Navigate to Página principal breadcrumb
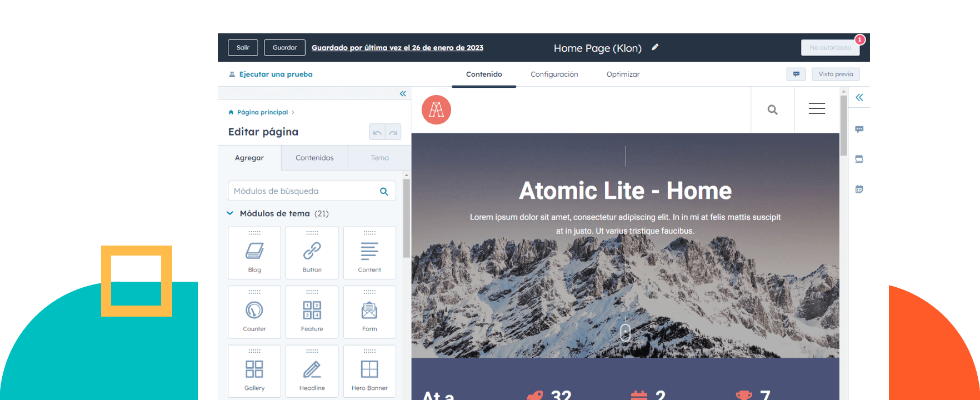 [262, 112]
